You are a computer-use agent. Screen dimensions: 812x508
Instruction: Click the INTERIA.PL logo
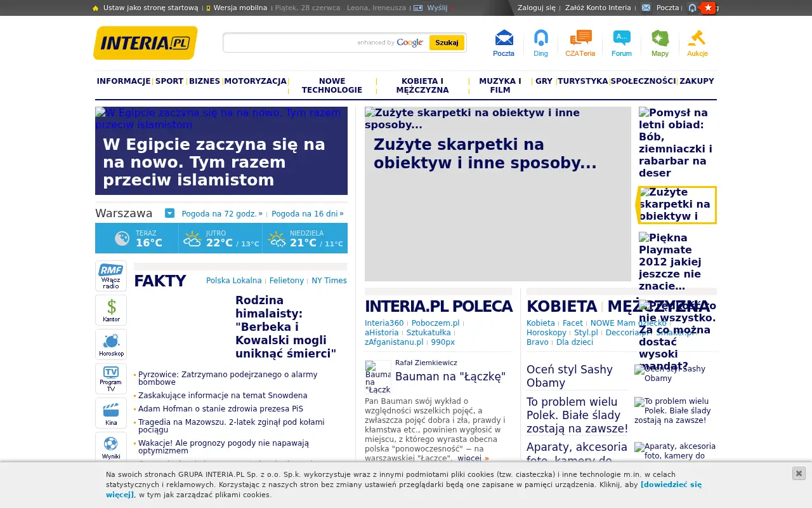pyautogui.click(x=145, y=43)
